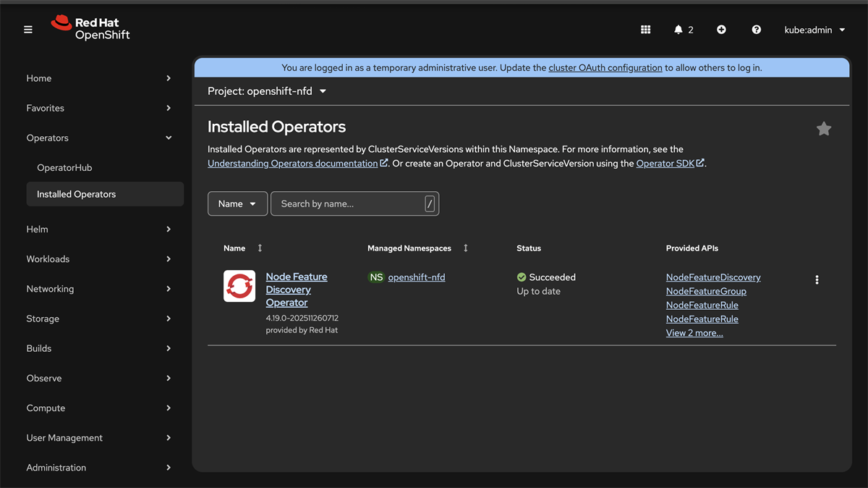Sort by the Managed Namespaces column
868x488 pixels.
click(465, 248)
